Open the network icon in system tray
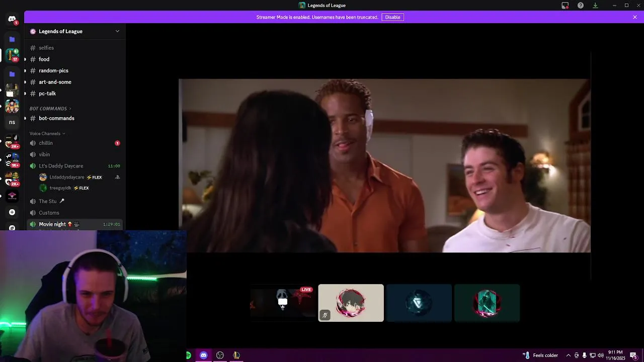 tap(593, 355)
